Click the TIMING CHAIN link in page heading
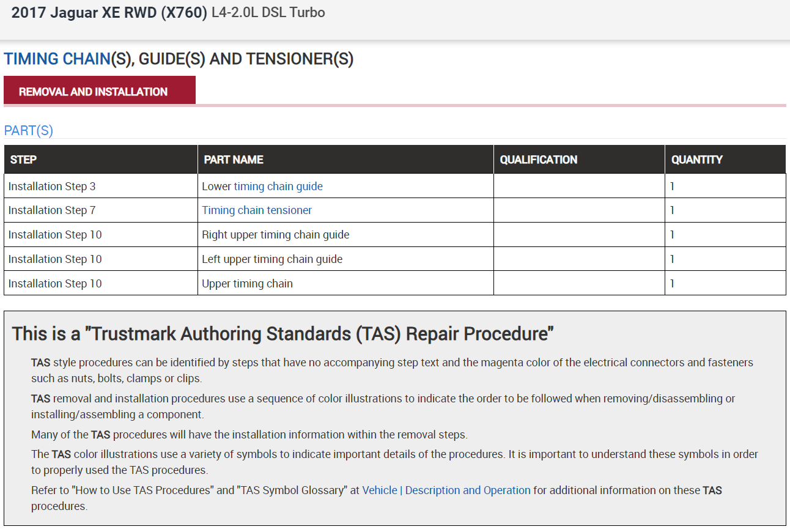The width and height of the screenshot is (790, 532). click(x=57, y=59)
